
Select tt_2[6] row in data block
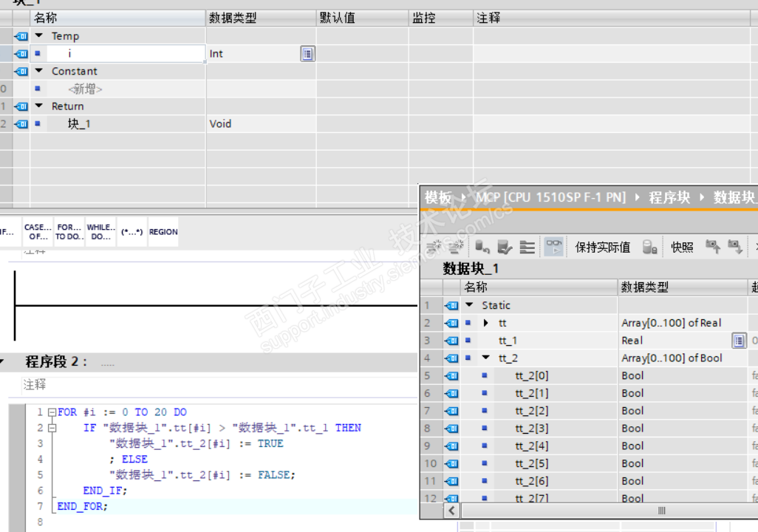coord(590,481)
